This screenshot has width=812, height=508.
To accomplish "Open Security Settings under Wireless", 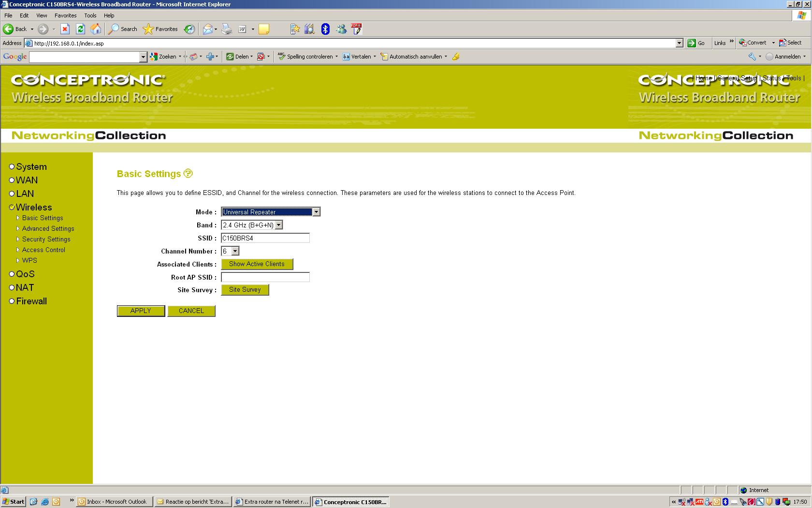I will (46, 239).
